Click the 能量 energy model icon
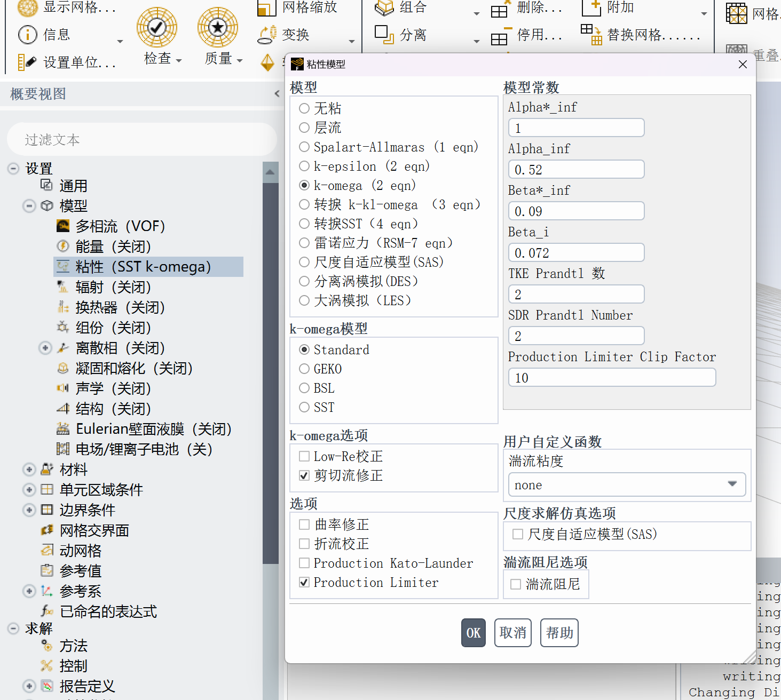Image resolution: width=781 pixels, height=700 pixels. tap(63, 246)
